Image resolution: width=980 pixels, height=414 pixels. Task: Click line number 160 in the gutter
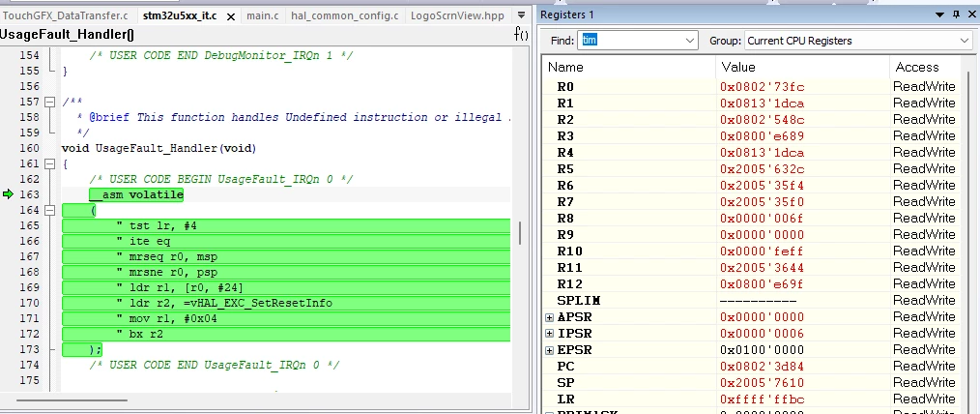click(29, 148)
